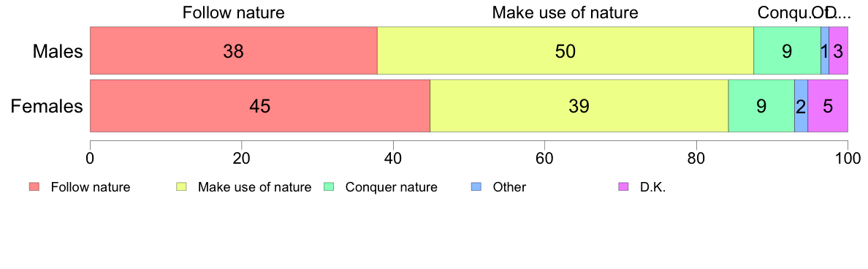The image size is (868, 269).
Task: Click the Males magenta segment labeled 3
Action: (838, 50)
